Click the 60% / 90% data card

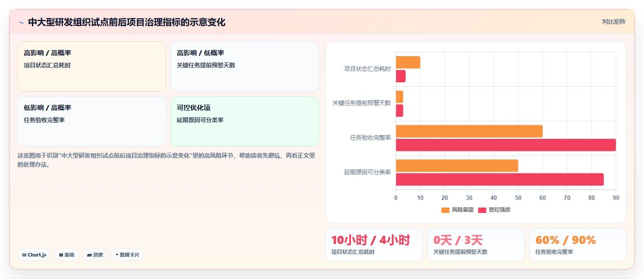coord(578,244)
